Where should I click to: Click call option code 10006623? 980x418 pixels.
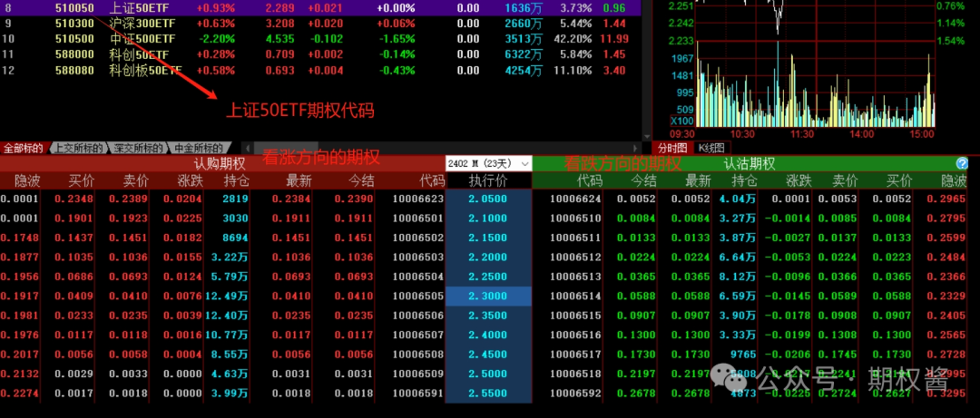[x=418, y=199]
